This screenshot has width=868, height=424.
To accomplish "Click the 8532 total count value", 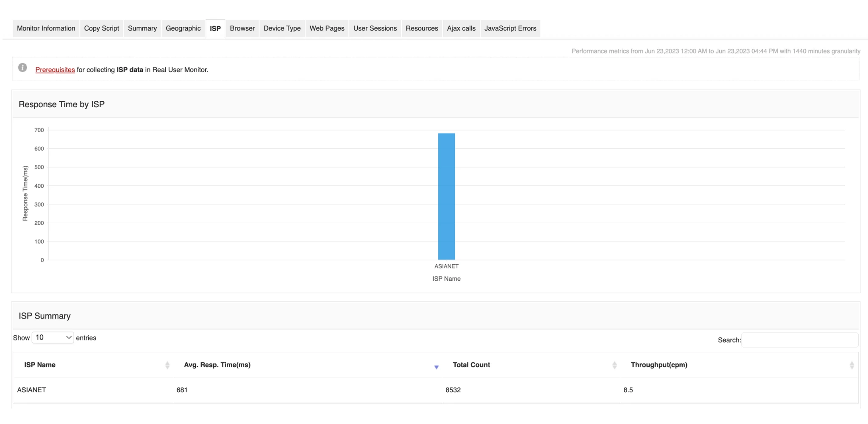I will (x=453, y=390).
